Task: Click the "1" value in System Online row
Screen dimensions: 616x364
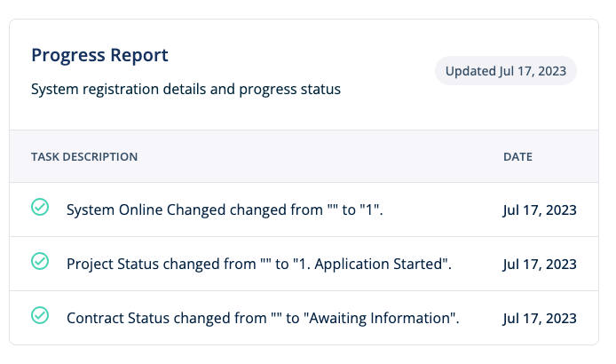Action: 369,210
